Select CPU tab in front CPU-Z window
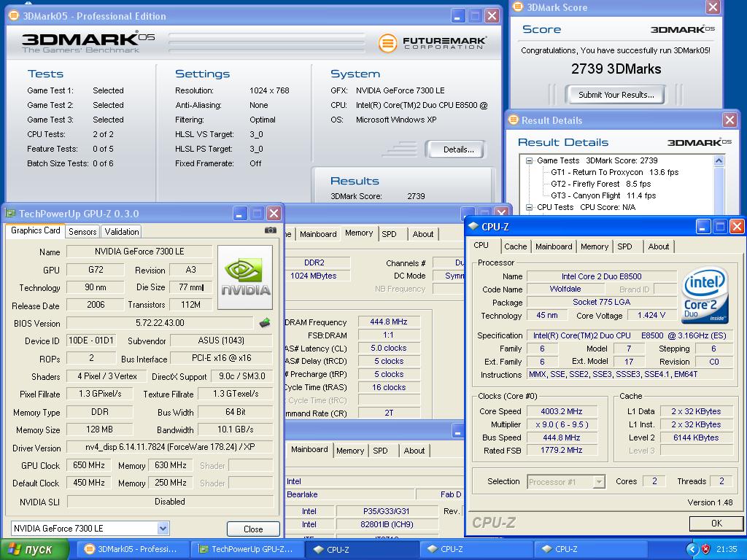 pos(481,245)
